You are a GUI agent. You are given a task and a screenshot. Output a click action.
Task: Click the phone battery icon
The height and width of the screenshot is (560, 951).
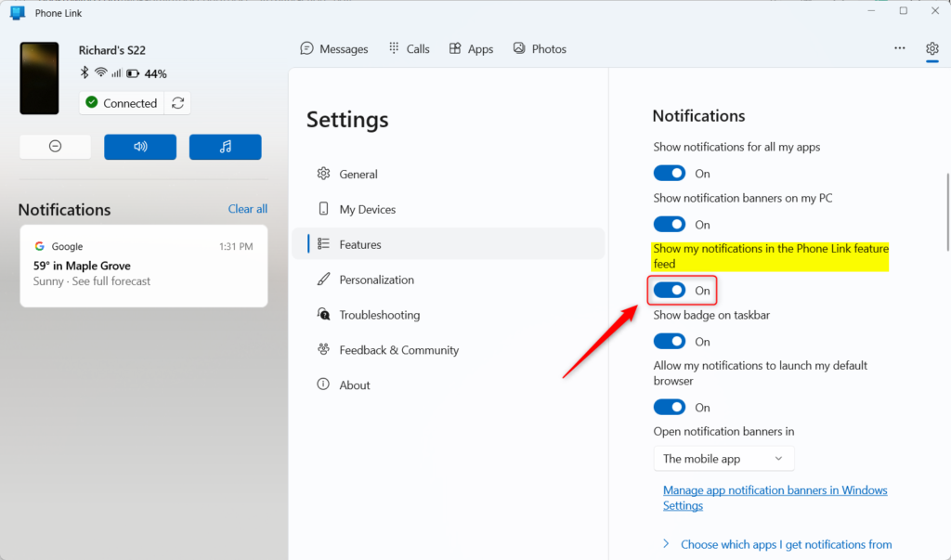[x=133, y=73]
